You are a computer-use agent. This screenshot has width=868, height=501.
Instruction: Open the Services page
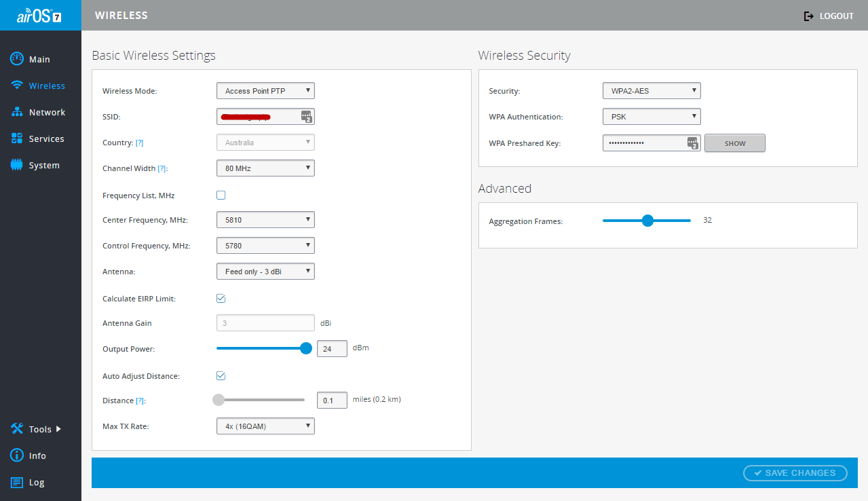tap(46, 138)
